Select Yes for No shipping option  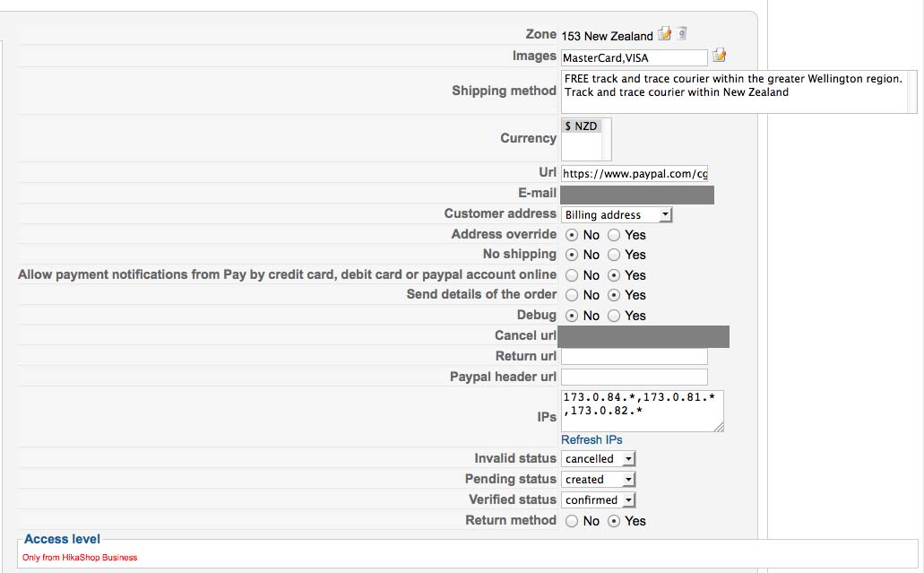[614, 255]
